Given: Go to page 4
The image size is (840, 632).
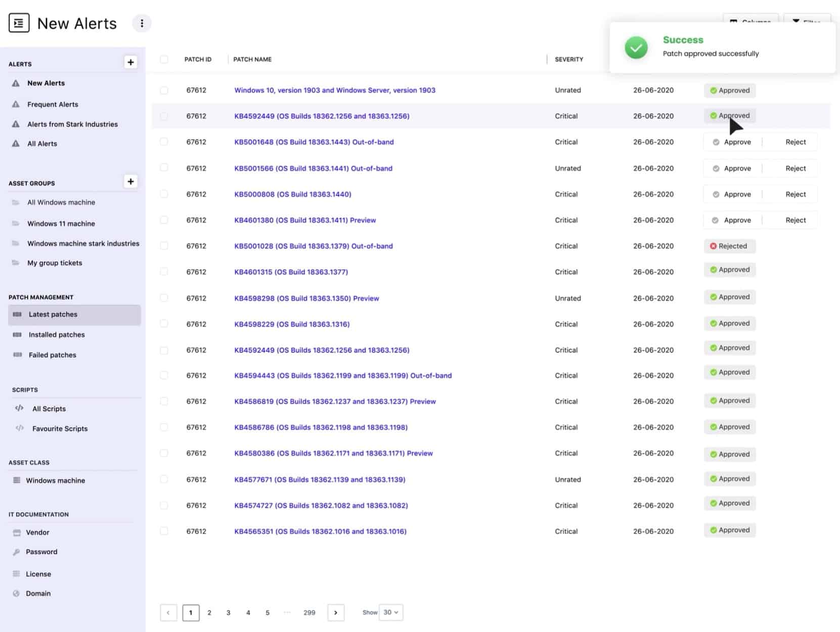Looking at the screenshot, I should pyautogui.click(x=248, y=613).
